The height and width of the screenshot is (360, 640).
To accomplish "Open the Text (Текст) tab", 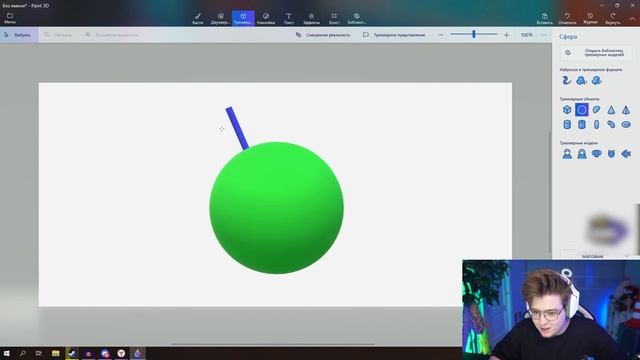I will (x=289, y=18).
